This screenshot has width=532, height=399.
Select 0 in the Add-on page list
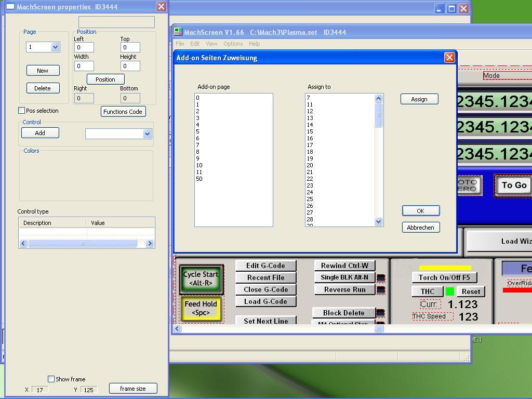233,98
